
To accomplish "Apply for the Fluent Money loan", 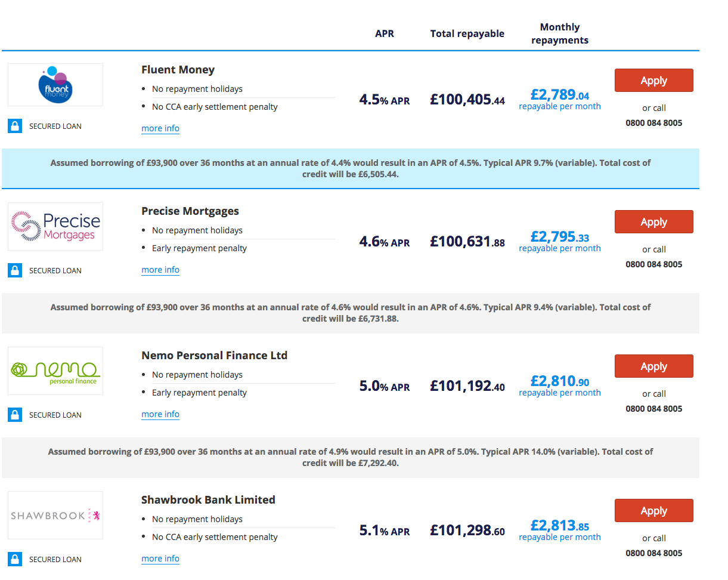I will tap(653, 81).
